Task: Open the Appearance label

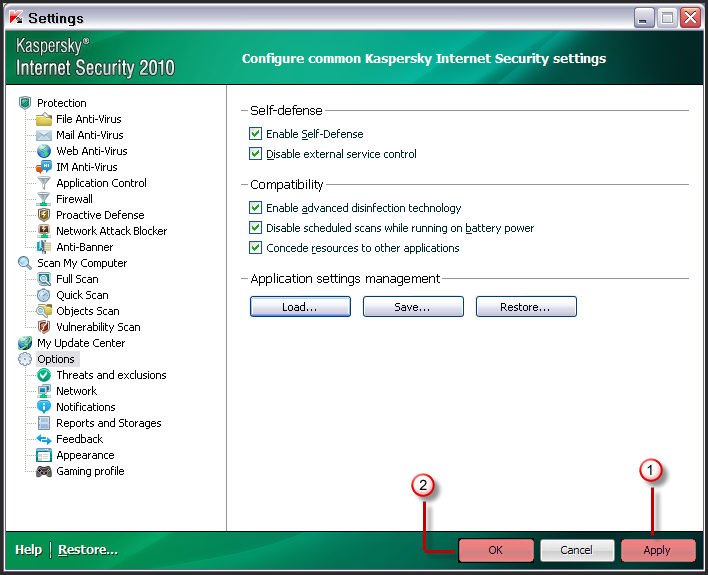Action: [85, 455]
